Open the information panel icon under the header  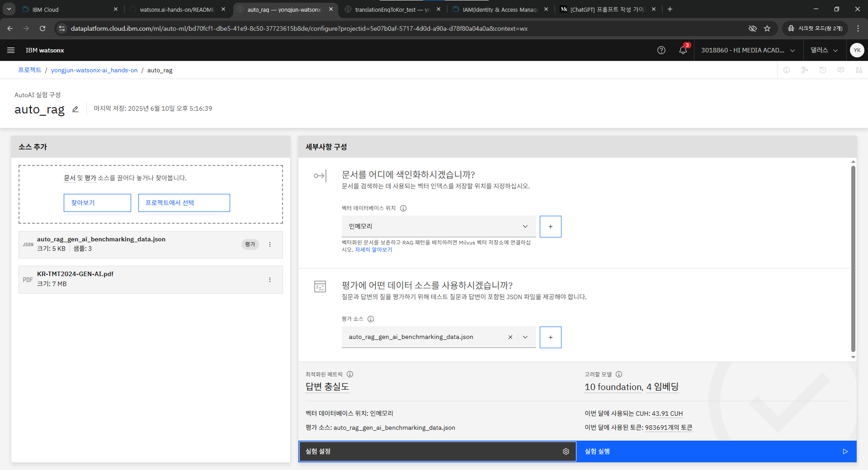click(787, 70)
